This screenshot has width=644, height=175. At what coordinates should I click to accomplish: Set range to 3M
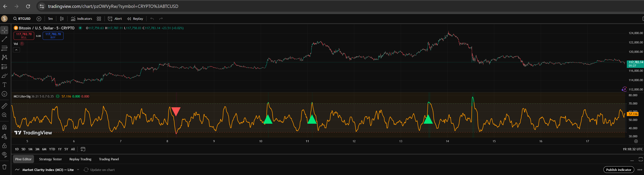pyautogui.click(x=37, y=149)
